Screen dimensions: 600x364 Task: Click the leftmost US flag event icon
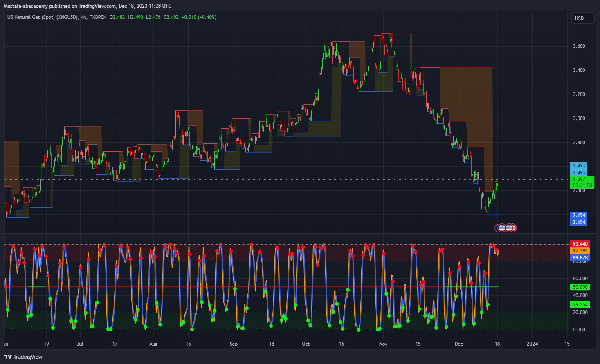[x=502, y=228]
